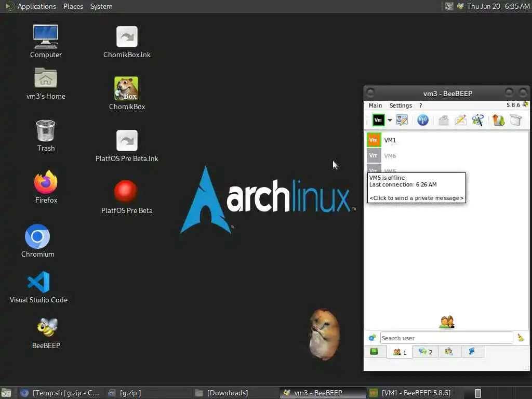Open the orange-green file sharing icon

[x=498, y=120]
